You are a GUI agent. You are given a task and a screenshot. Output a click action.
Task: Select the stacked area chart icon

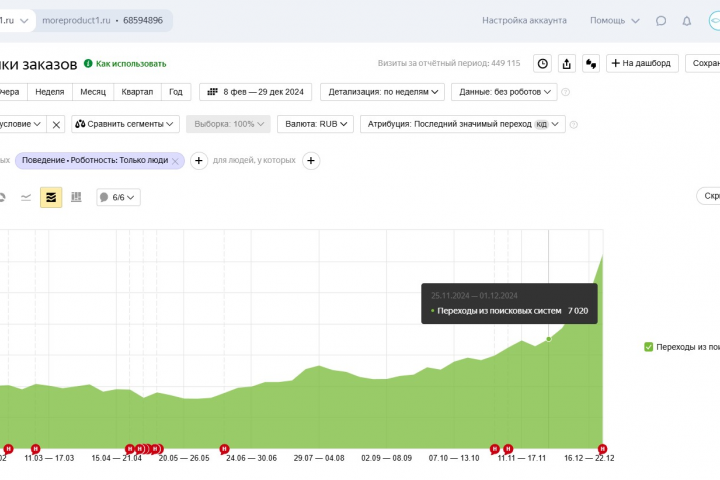pyautogui.click(x=51, y=197)
